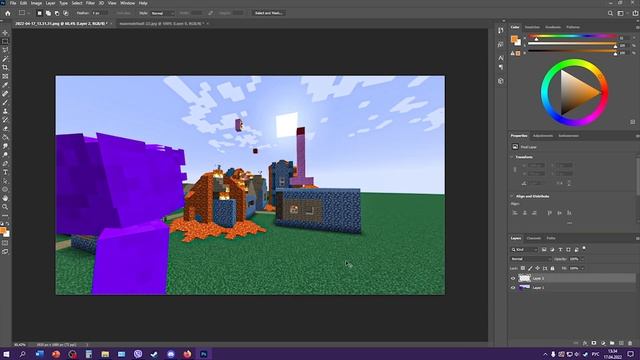Select the Paint Bucket tool

(5, 137)
